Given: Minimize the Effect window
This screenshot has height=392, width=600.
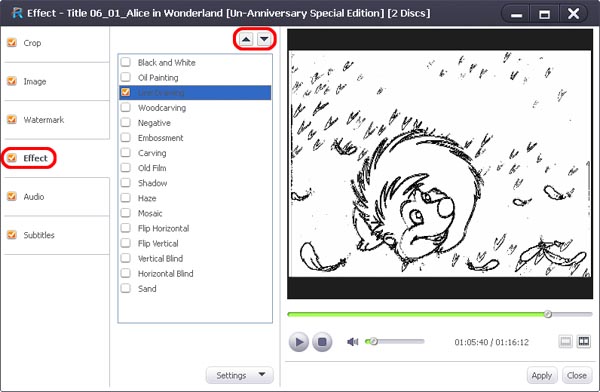Looking at the screenshot, I should [x=516, y=14].
